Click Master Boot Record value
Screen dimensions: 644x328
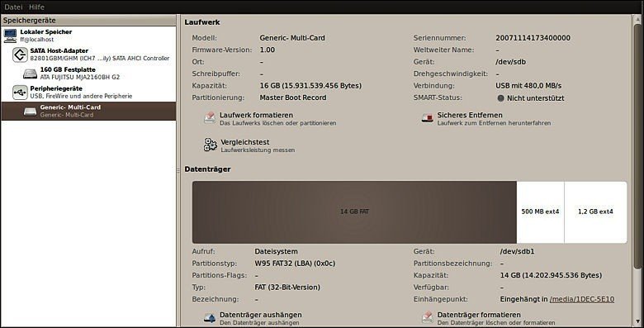click(x=293, y=97)
